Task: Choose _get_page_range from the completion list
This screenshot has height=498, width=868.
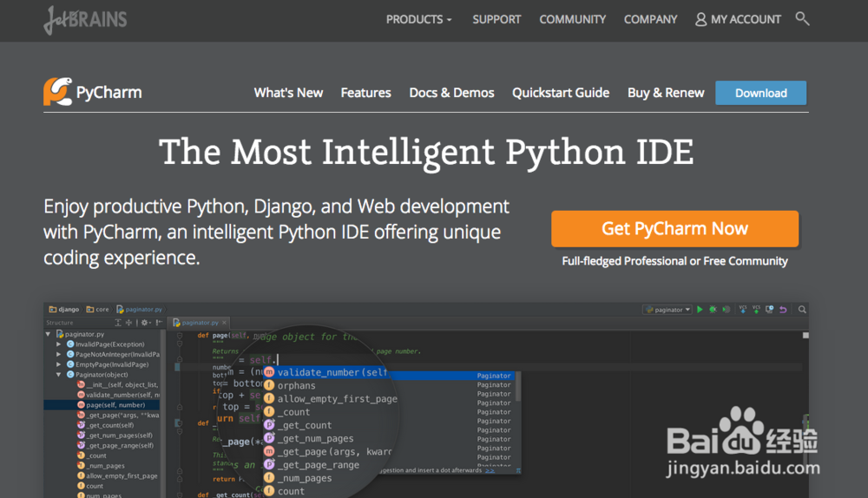Action: tap(318, 465)
